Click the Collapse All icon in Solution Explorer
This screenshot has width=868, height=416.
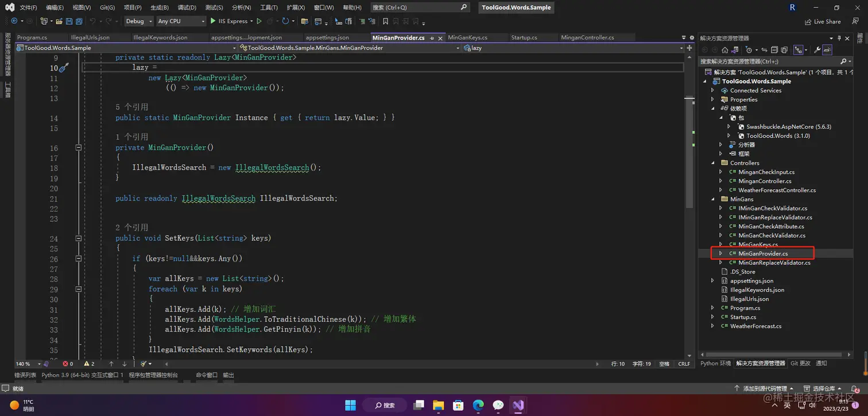[774, 49]
